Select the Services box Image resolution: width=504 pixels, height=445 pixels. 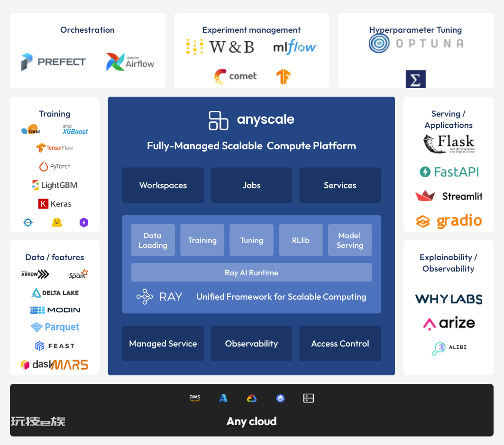[340, 185]
